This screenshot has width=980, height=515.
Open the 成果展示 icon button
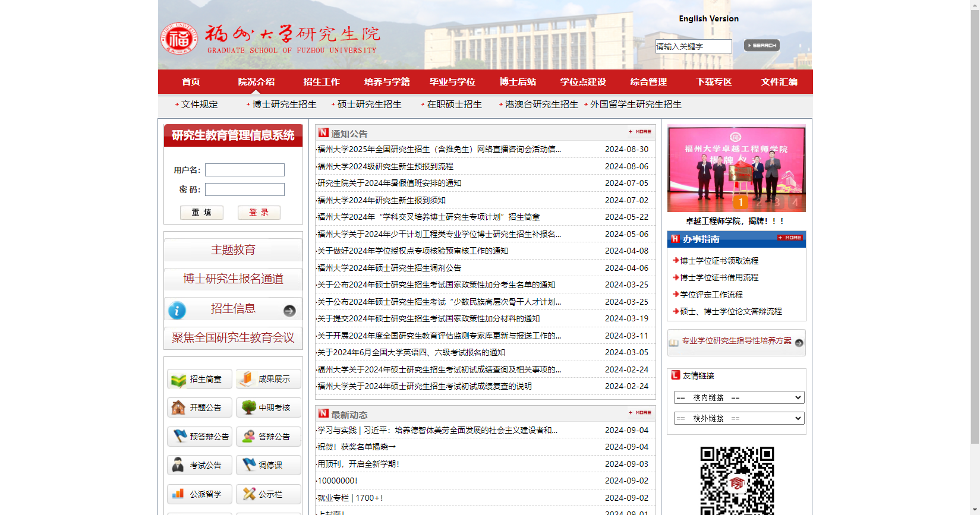click(x=269, y=379)
